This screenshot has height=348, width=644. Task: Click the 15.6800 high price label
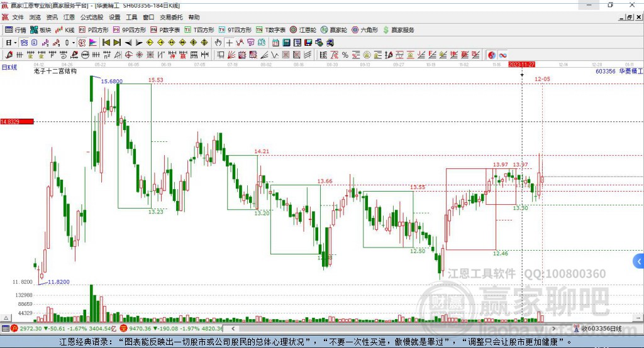(x=112, y=81)
